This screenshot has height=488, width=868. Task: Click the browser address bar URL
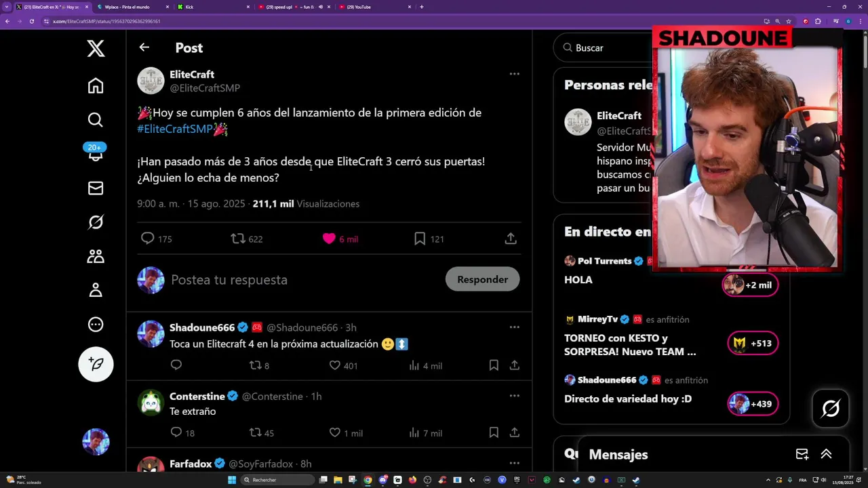(106, 21)
